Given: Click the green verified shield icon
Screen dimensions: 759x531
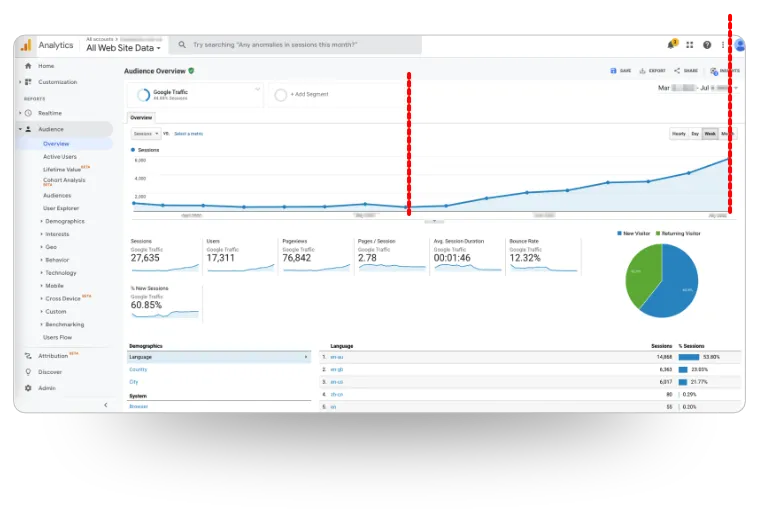Looking at the screenshot, I should 191,71.
